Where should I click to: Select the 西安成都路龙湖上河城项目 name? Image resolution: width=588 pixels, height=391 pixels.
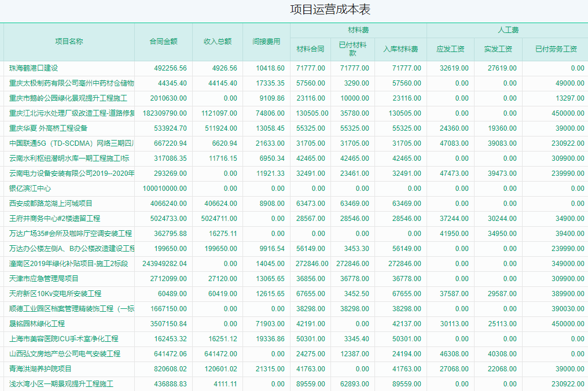click(50, 203)
